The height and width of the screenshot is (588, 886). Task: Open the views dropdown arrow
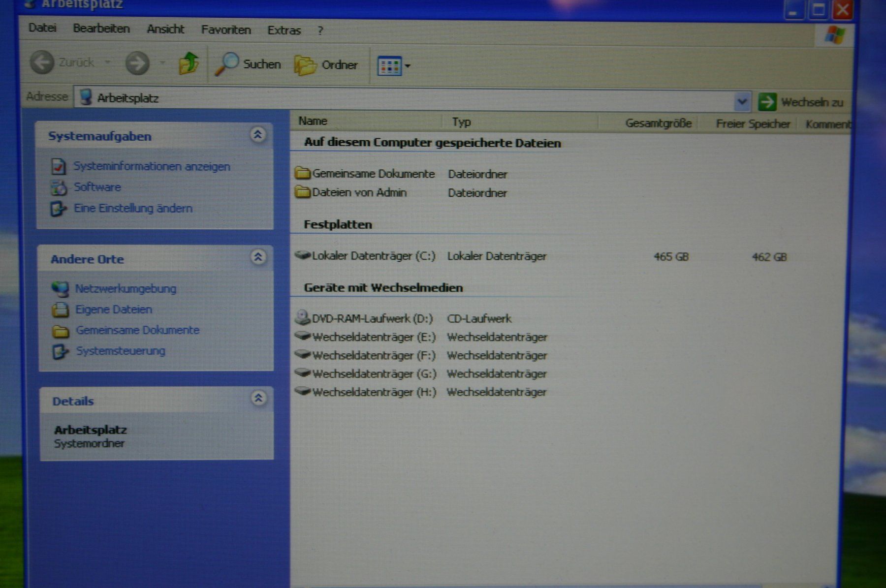coord(408,66)
